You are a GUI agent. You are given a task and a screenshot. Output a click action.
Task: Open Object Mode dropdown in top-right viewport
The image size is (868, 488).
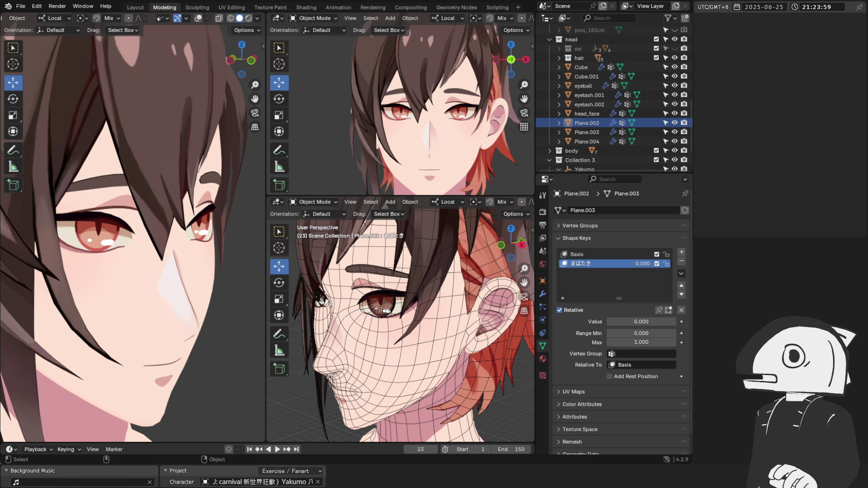coord(314,18)
